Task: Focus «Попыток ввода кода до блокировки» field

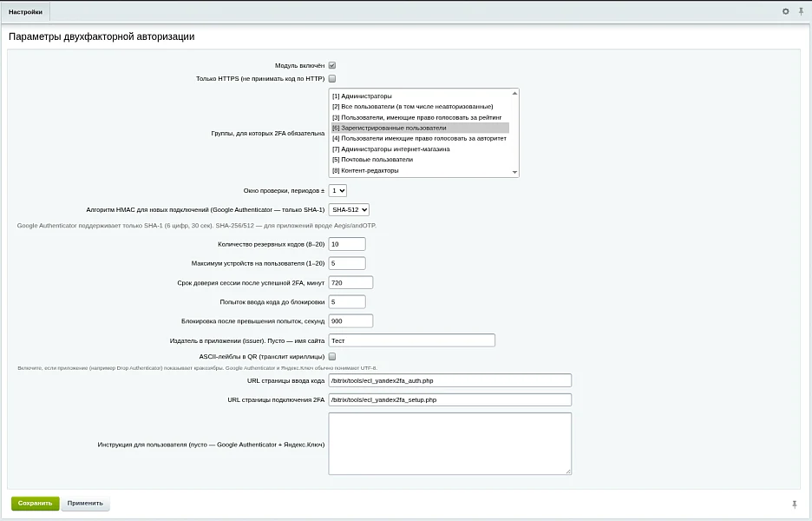Action: tap(347, 301)
